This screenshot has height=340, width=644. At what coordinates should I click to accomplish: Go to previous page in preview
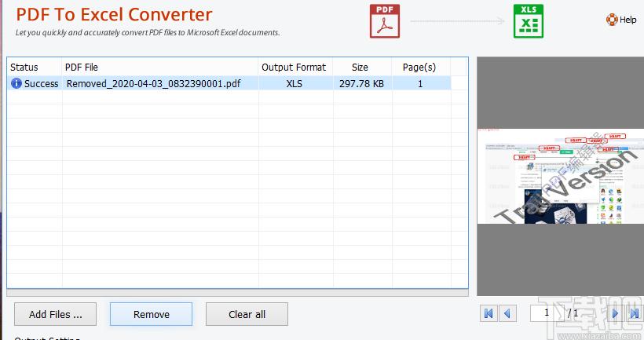coord(507,314)
